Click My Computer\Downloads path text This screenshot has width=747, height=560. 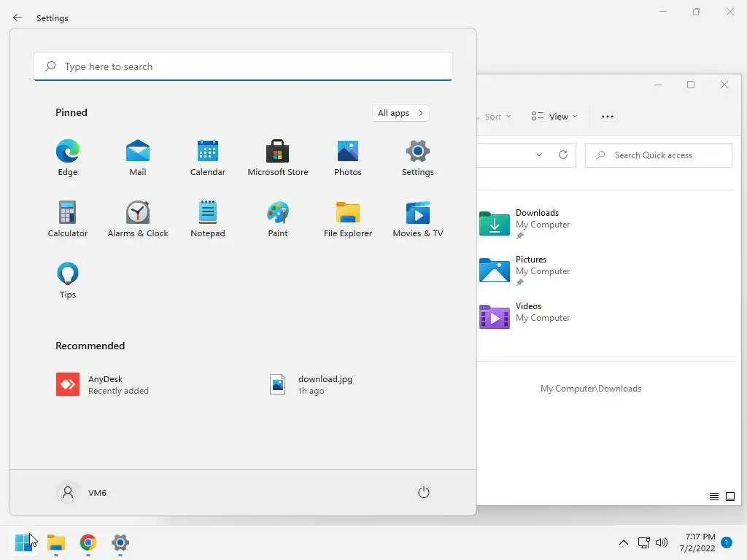tap(591, 389)
